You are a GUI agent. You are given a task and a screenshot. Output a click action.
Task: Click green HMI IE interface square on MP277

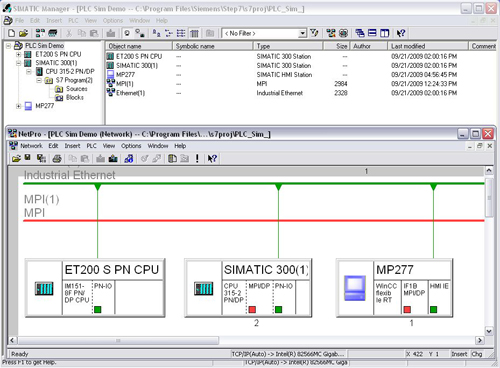(433, 309)
